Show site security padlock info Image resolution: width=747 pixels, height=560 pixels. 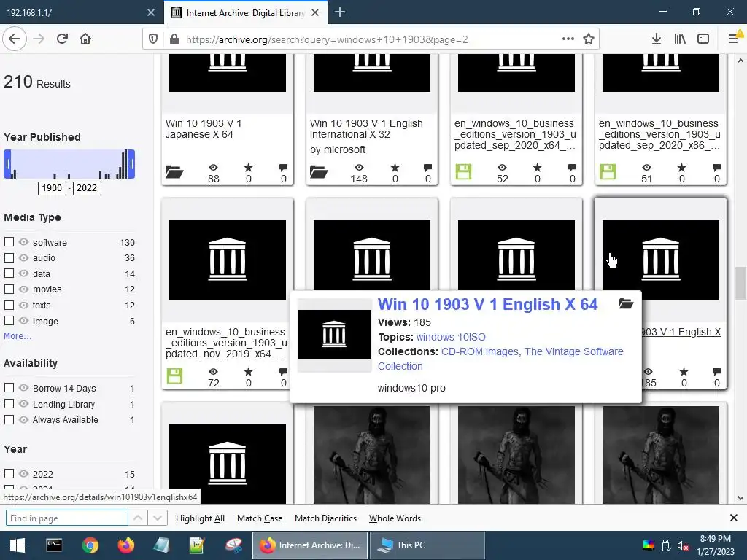coord(174,39)
